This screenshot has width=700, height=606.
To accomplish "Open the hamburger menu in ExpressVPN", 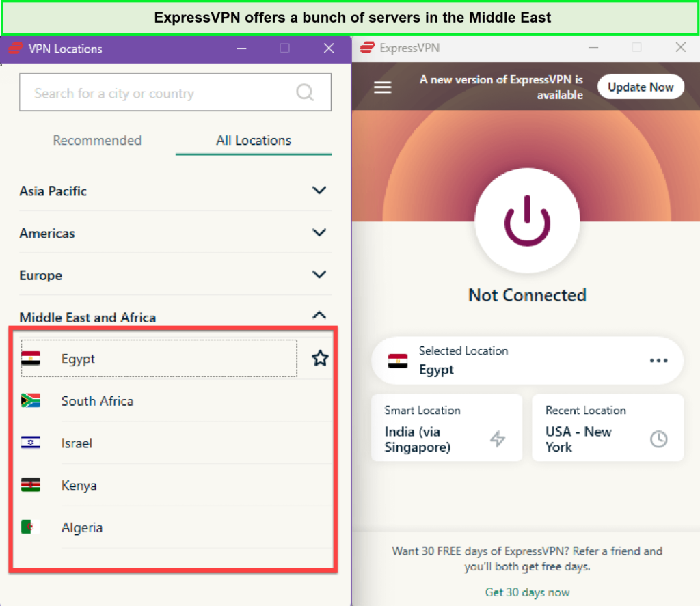I will (x=383, y=87).
